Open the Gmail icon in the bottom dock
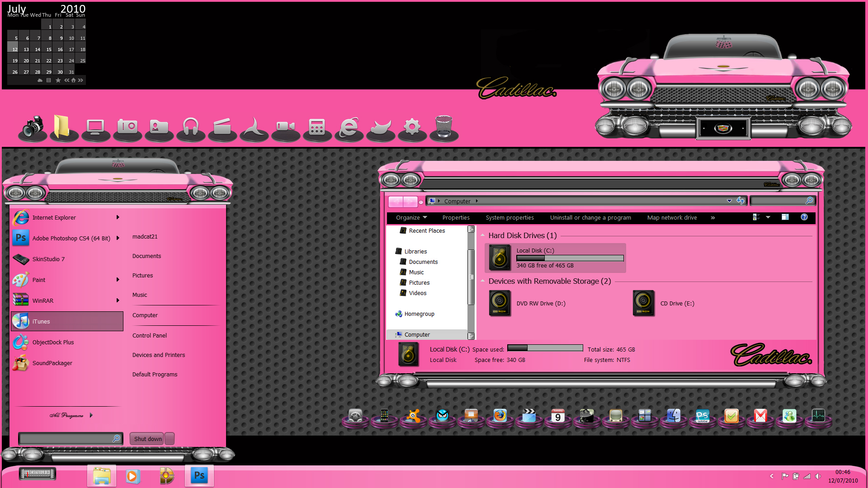 (760, 416)
